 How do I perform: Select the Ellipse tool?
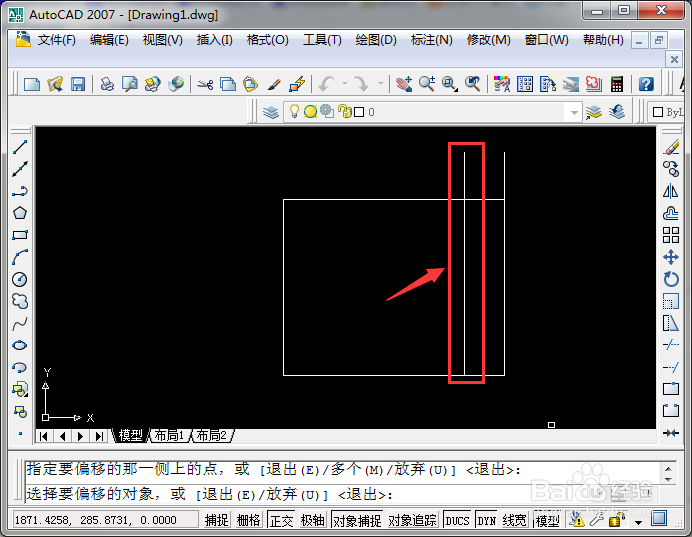click(20, 345)
